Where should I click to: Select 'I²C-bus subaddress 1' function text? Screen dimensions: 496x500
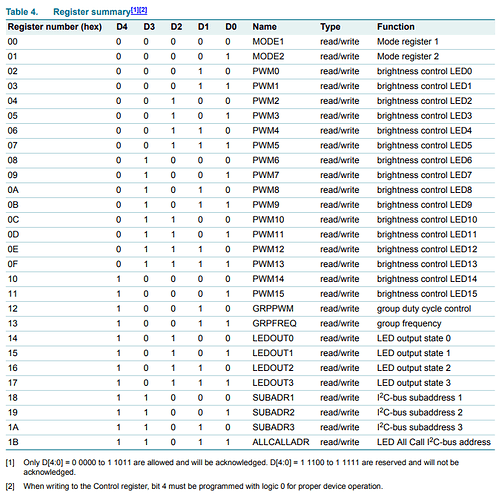pyautogui.click(x=419, y=398)
